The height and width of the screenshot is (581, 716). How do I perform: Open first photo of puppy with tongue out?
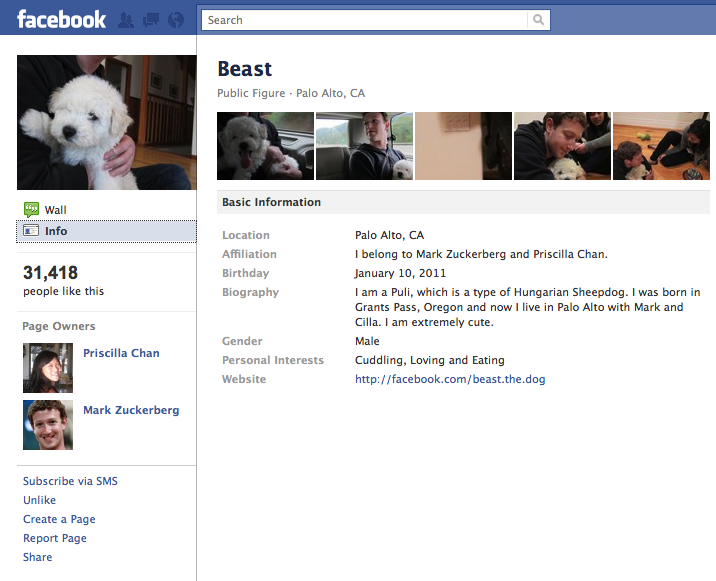[x=265, y=146]
